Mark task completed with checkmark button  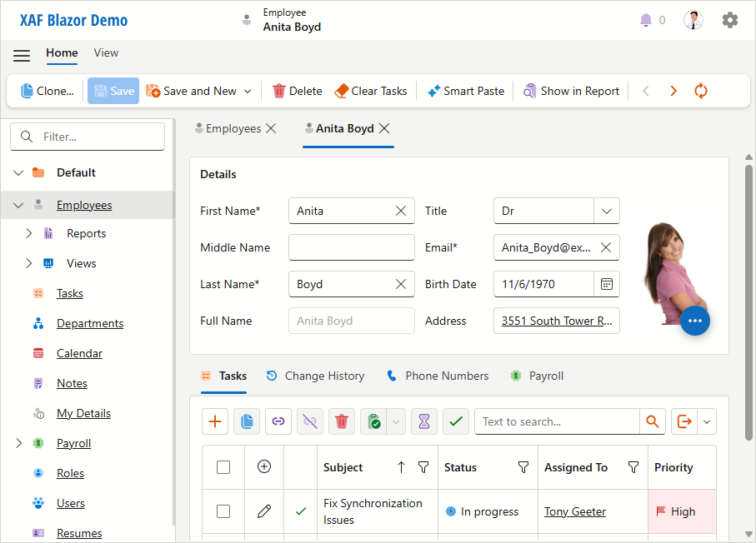coord(456,421)
